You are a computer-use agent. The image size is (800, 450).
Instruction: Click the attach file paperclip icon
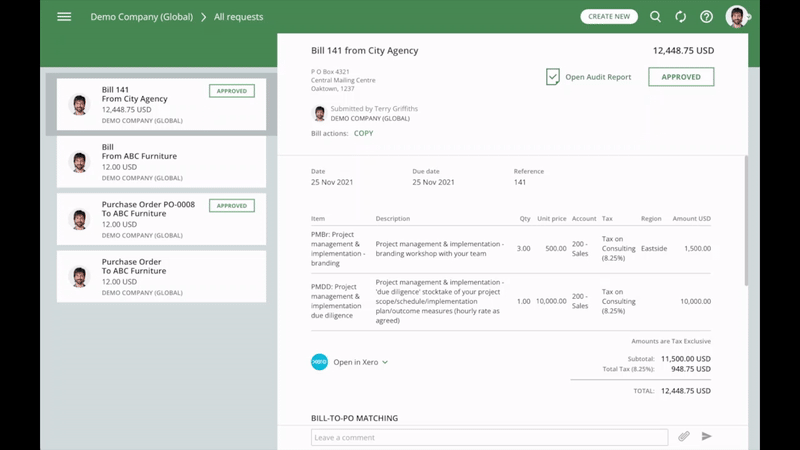click(684, 436)
